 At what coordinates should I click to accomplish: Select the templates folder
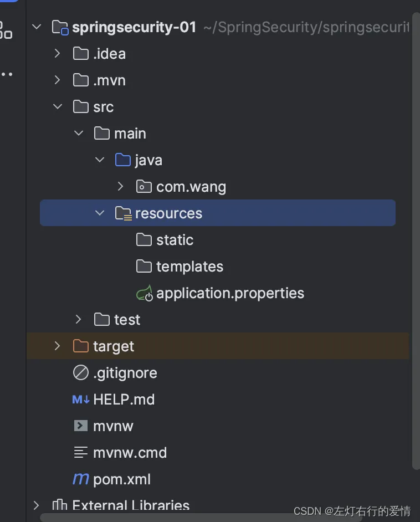coord(180,267)
